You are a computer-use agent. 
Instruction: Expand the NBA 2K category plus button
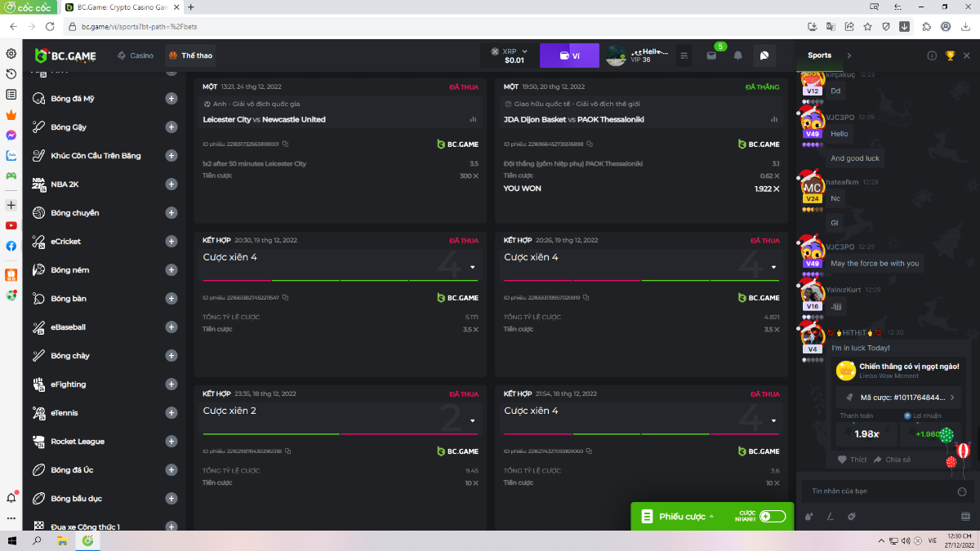click(x=171, y=184)
